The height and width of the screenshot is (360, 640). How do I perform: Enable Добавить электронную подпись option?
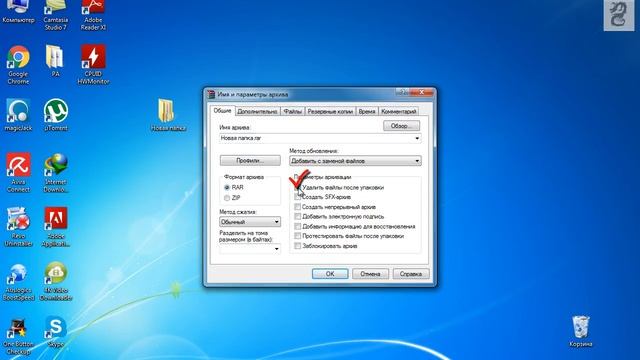[298, 217]
